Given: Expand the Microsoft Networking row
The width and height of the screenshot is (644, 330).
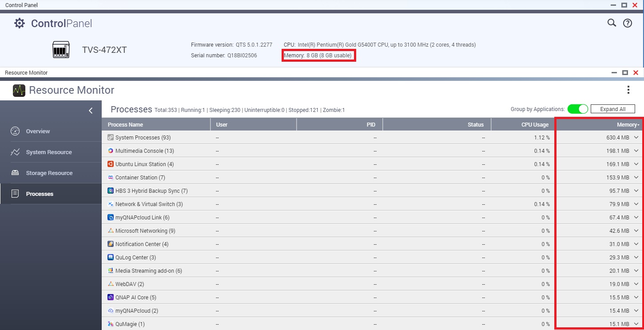Looking at the screenshot, I should tap(636, 231).
